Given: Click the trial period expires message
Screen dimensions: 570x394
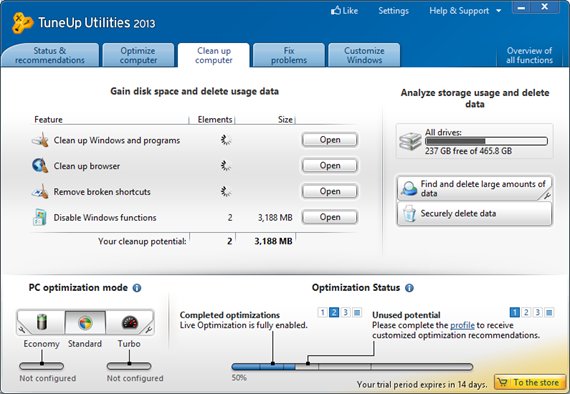Looking at the screenshot, I should coord(422,385).
